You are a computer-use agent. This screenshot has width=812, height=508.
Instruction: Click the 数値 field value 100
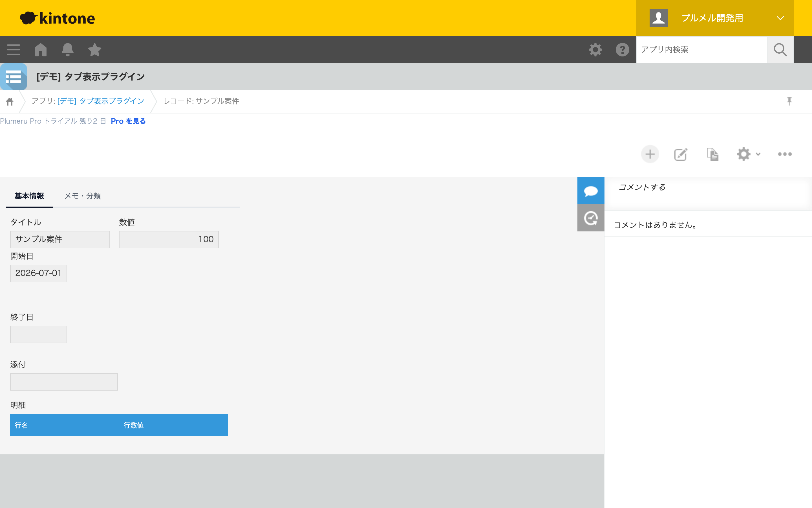pyautogui.click(x=169, y=240)
